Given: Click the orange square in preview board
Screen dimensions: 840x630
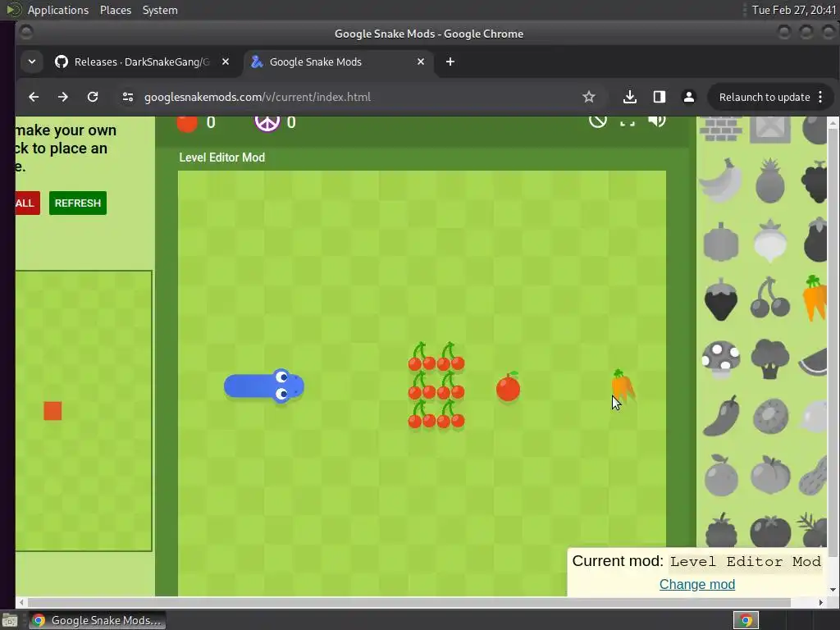Looking at the screenshot, I should [52, 411].
